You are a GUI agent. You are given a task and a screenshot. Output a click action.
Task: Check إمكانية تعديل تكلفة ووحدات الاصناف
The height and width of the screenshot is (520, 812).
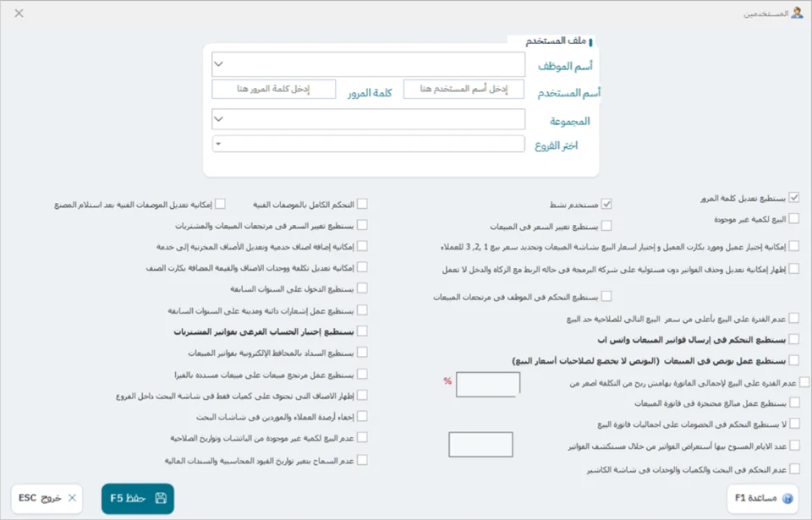[363, 267]
